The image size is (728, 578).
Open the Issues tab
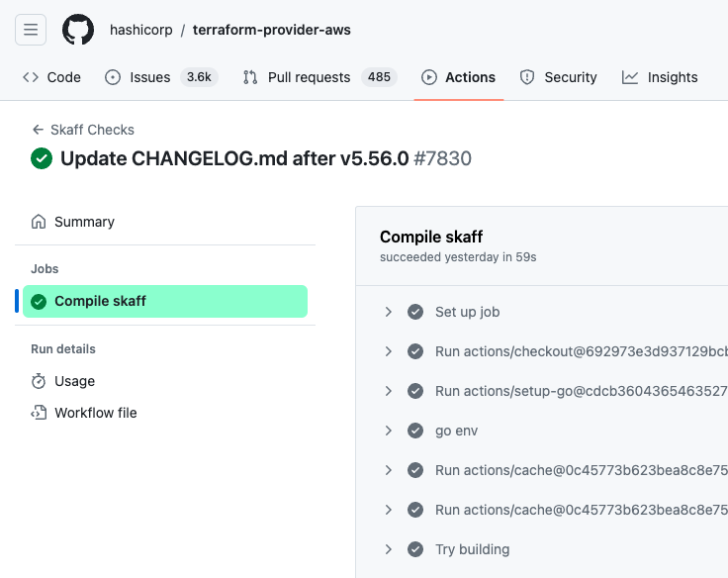point(149,77)
